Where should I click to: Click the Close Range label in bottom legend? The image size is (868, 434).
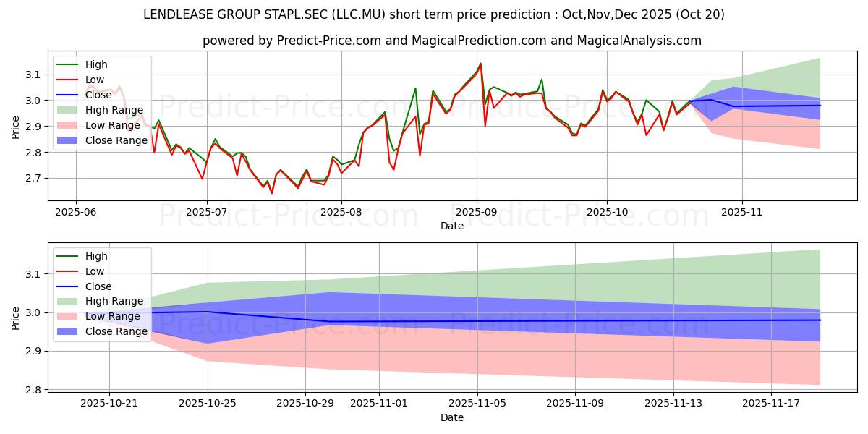click(x=116, y=331)
